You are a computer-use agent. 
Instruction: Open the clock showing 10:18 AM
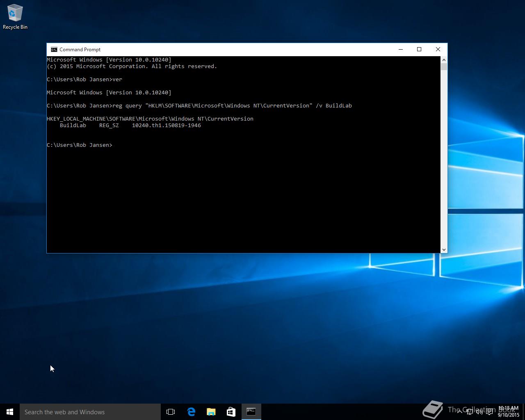pos(509,411)
